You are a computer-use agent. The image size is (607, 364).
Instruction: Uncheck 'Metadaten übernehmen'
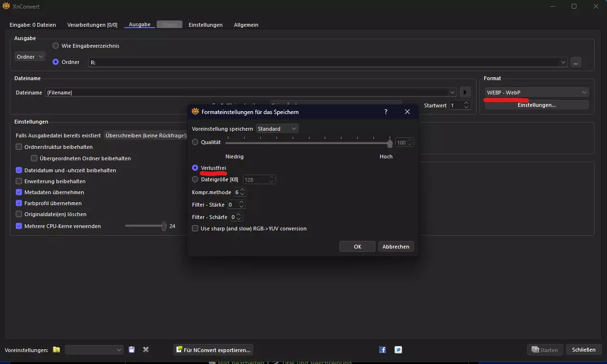click(19, 192)
